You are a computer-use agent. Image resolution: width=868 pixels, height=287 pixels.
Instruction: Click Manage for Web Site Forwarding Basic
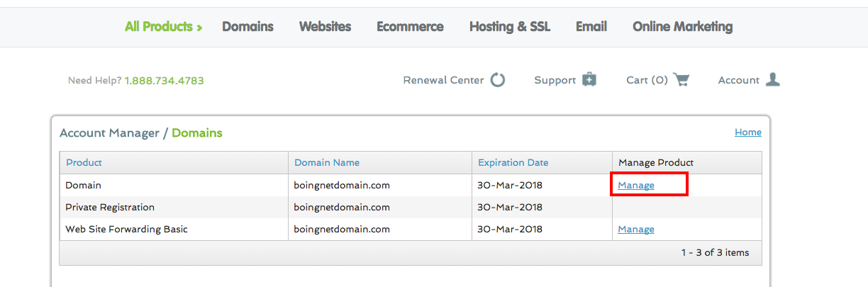click(636, 230)
